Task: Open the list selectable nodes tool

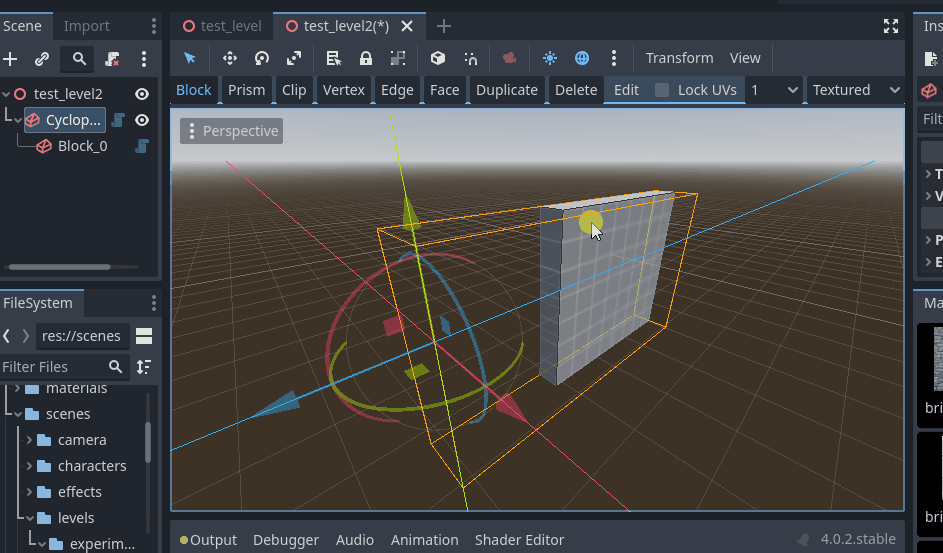Action: click(x=333, y=58)
